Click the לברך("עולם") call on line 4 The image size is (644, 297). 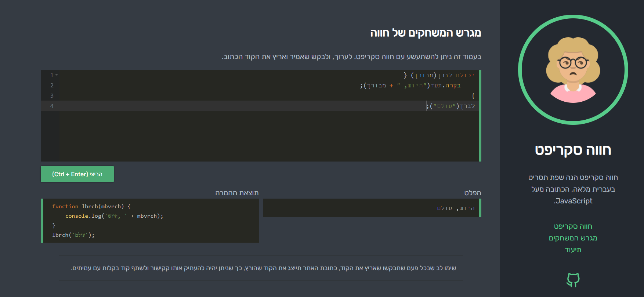pos(452,106)
